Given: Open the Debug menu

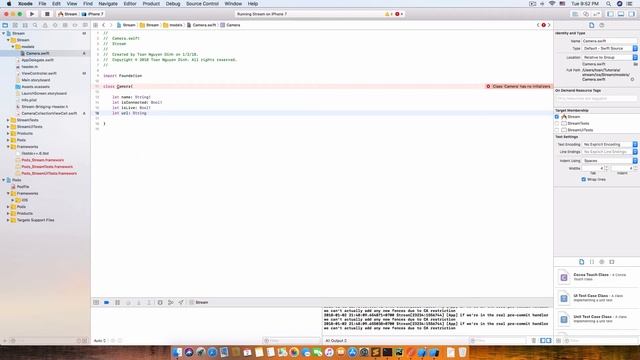Looking at the screenshot, I should [173, 4].
